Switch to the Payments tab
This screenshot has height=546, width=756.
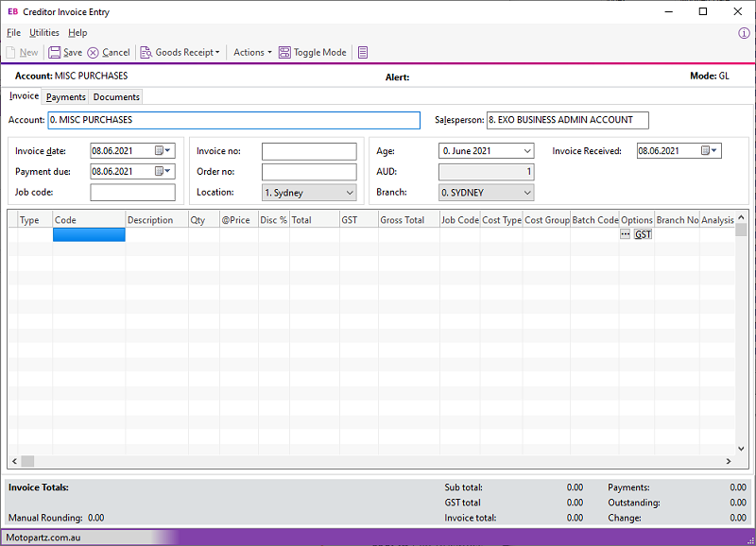65,96
